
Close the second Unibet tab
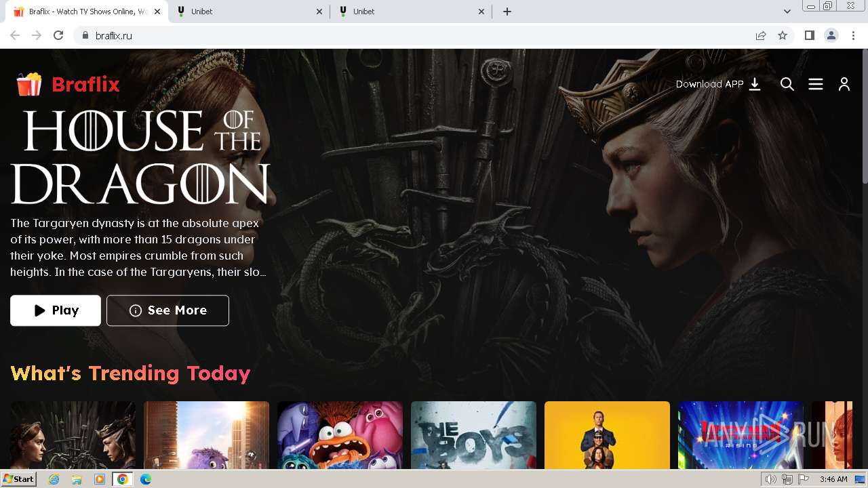pos(482,12)
